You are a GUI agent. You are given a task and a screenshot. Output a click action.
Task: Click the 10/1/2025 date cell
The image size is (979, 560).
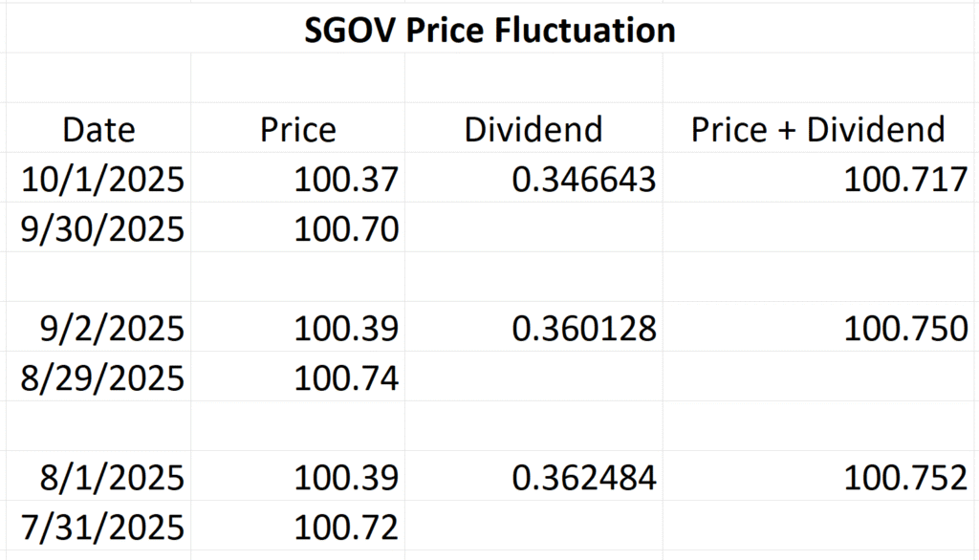tap(102, 179)
